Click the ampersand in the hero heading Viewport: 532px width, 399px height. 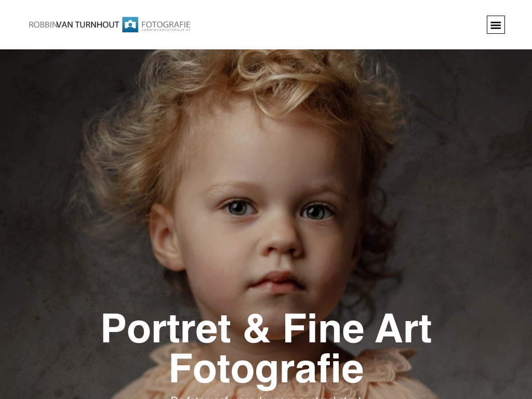[257, 328]
